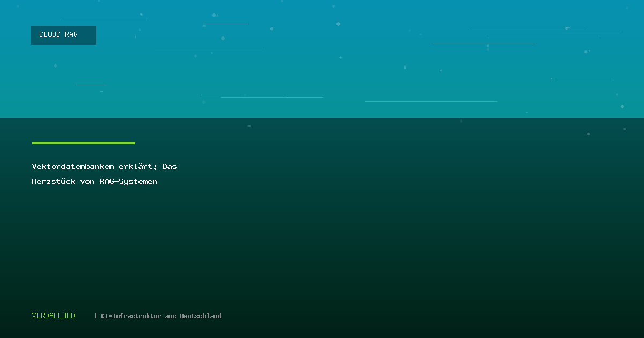This screenshot has height=338, width=644.
Task: Select the word RAG in the badge
Action: pyautogui.click(x=71, y=35)
